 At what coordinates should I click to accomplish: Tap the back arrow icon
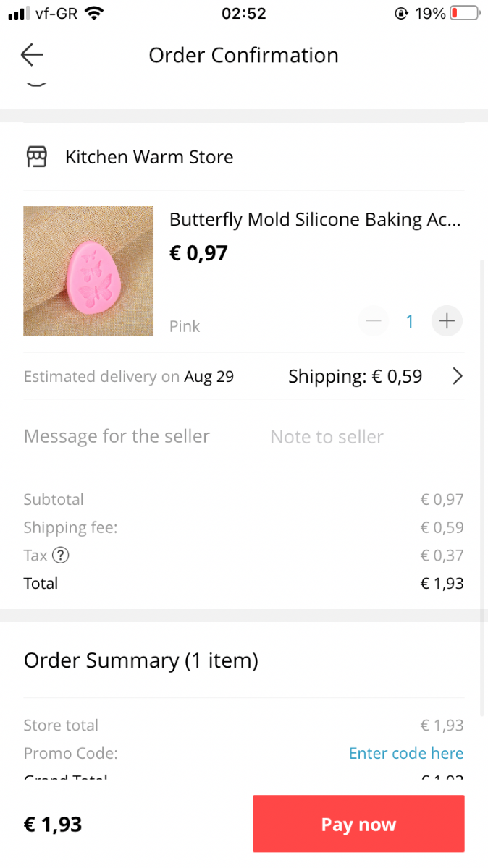coord(32,55)
